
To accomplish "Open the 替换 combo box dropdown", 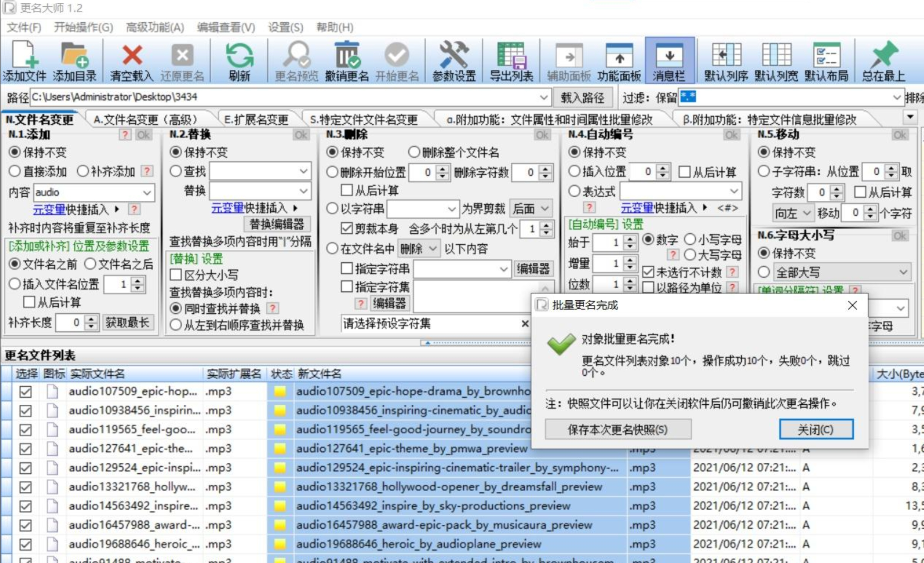I will click(x=303, y=191).
